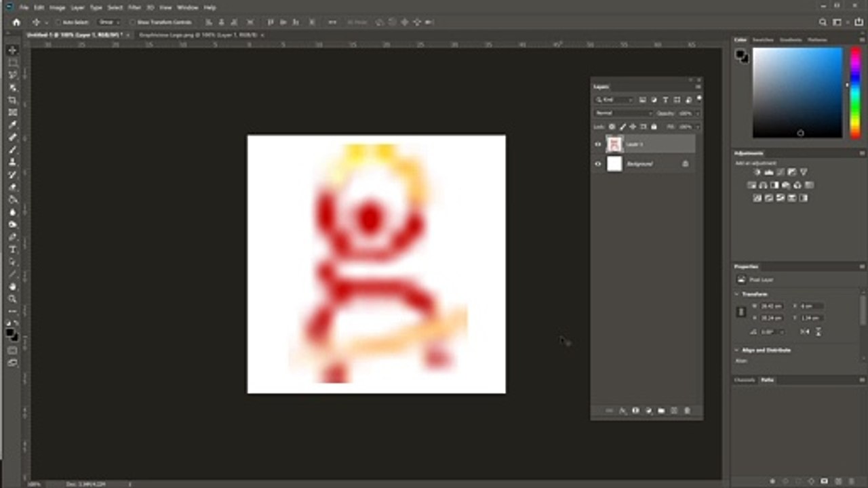This screenshot has height=488, width=868.
Task: Select the Background layer thumbnail
Action: coord(614,163)
